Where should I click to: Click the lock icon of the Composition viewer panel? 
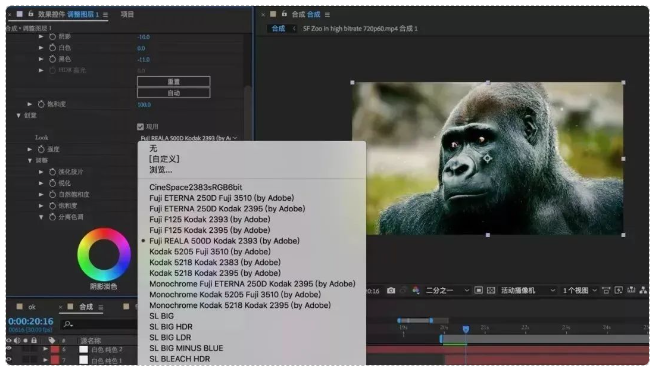tap(284, 14)
